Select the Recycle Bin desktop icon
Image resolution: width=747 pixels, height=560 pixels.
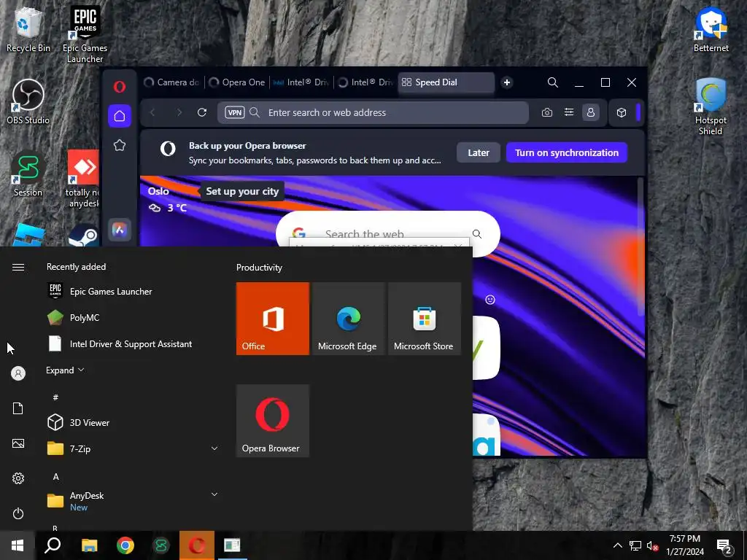[28, 29]
